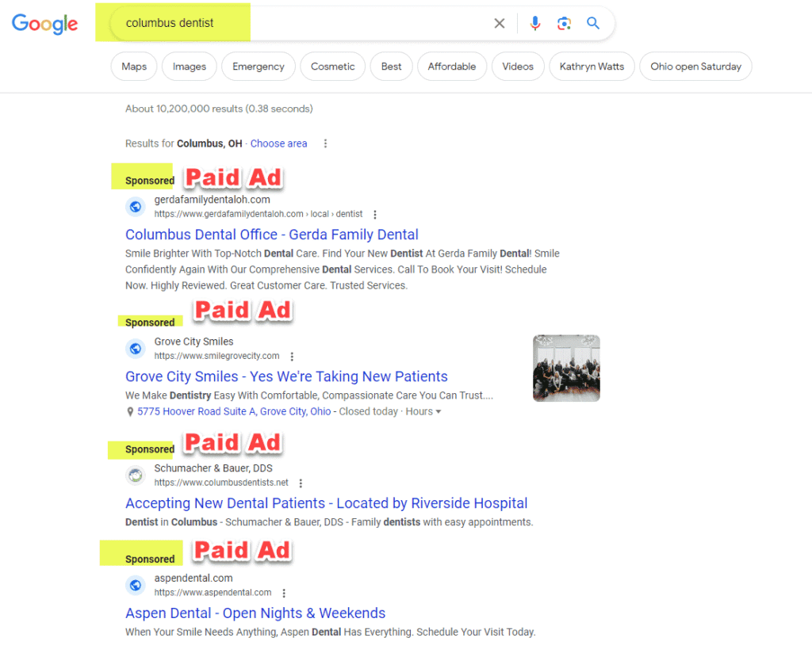Viewport: 812px width, 653px height.
Task: Click the Choose area link
Action: (x=278, y=143)
